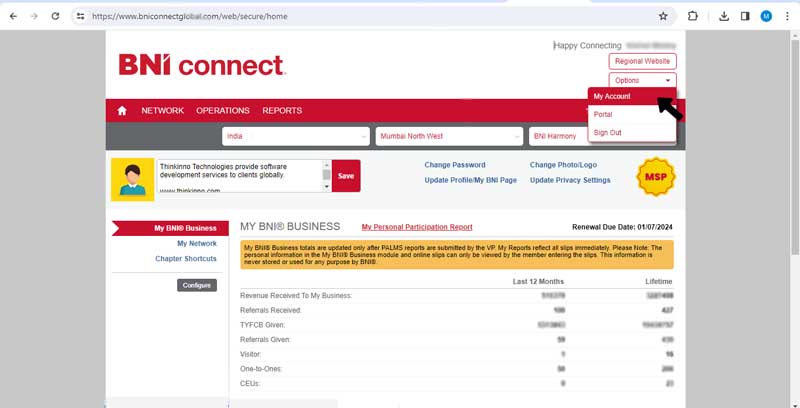The height and width of the screenshot is (408, 800).
Task: Open the Change Photo/Logo link
Action: (563, 165)
